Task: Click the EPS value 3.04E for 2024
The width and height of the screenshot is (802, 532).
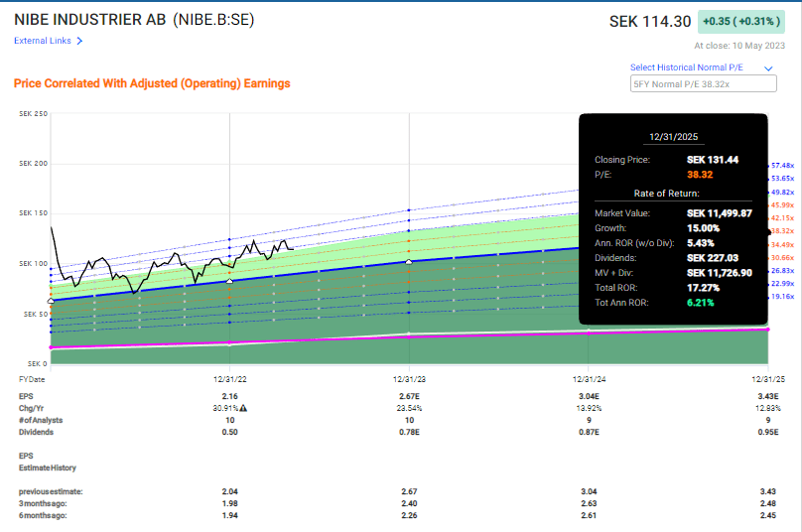Action: click(x=589, y=396)
